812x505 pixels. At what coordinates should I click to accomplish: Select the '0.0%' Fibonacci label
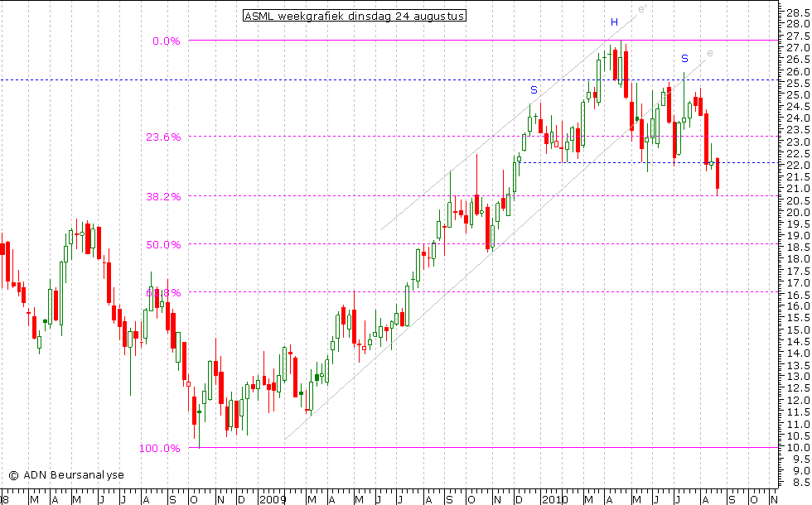[167, 41]
